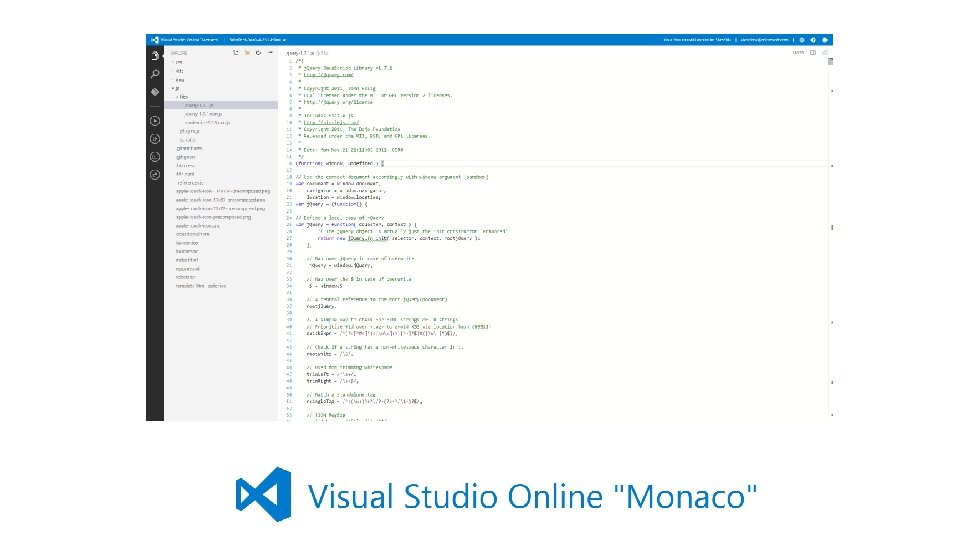Collapse the js folder in file tree
The width and height of the screenshot is (979, 551).
[x=176, y=89]
